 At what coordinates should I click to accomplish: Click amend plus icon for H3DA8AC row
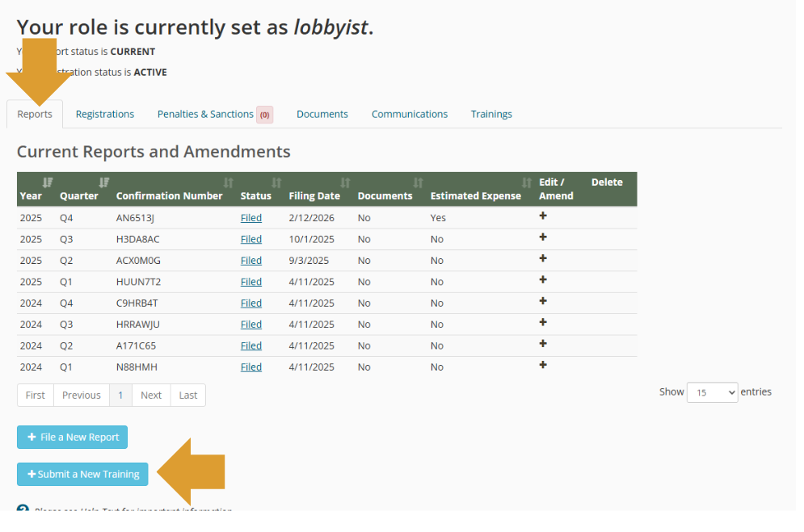(x=543, y=237)
